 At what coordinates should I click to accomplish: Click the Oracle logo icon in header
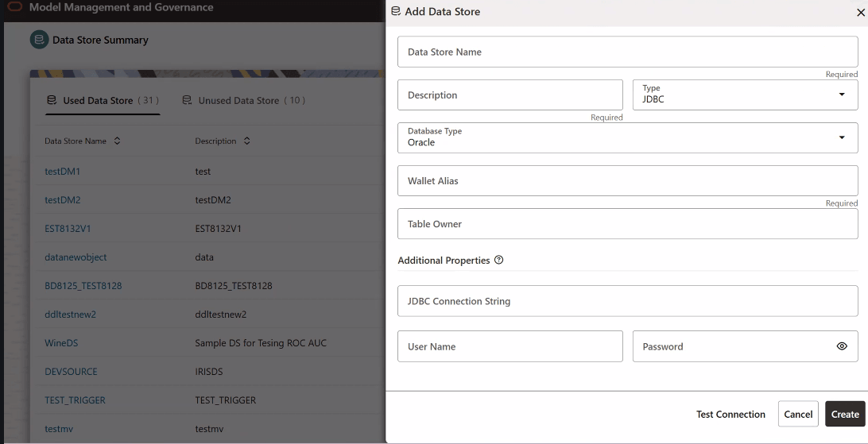(x=15, y=7)
